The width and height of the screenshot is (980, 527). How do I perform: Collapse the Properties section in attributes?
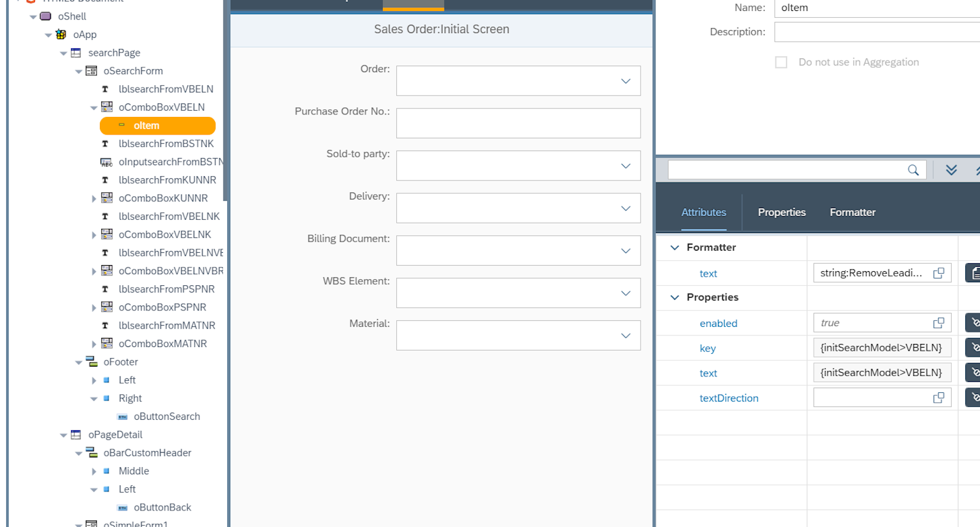[x=674, y=297]
